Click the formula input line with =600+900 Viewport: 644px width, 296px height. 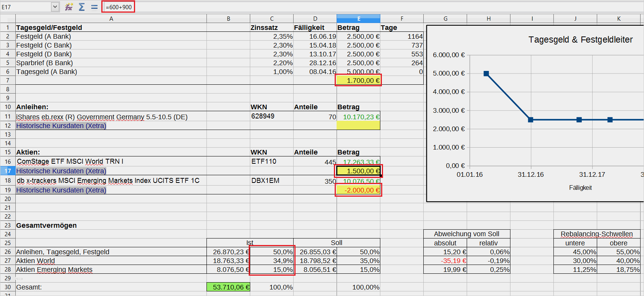tap(118, 7)
